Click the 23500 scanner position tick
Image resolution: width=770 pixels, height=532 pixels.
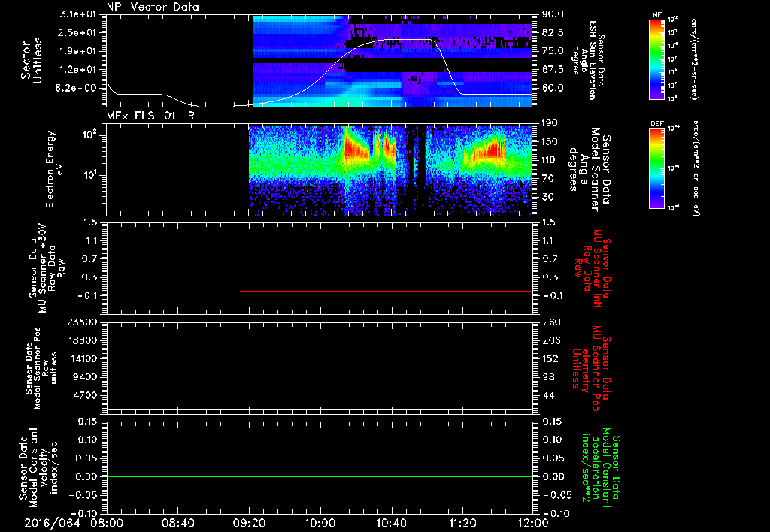point(82,322)
